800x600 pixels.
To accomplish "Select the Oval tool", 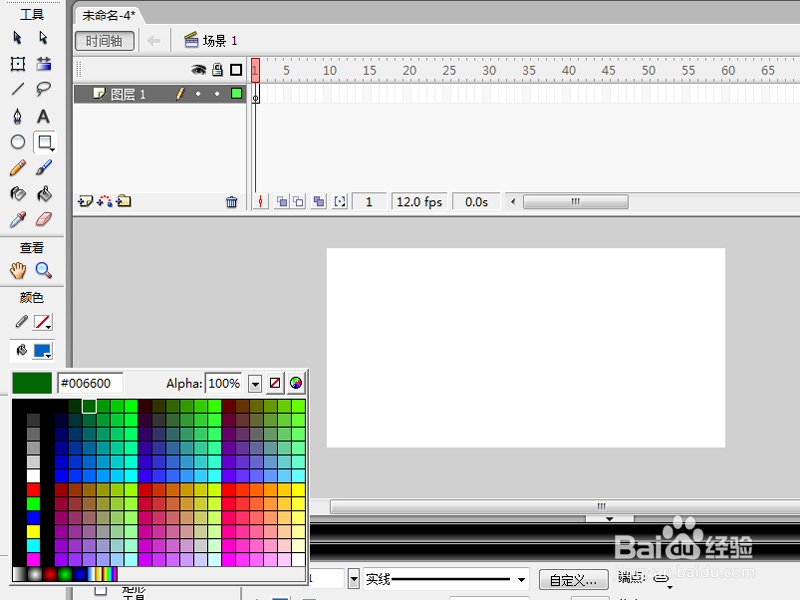I will [x=18, y=142].
